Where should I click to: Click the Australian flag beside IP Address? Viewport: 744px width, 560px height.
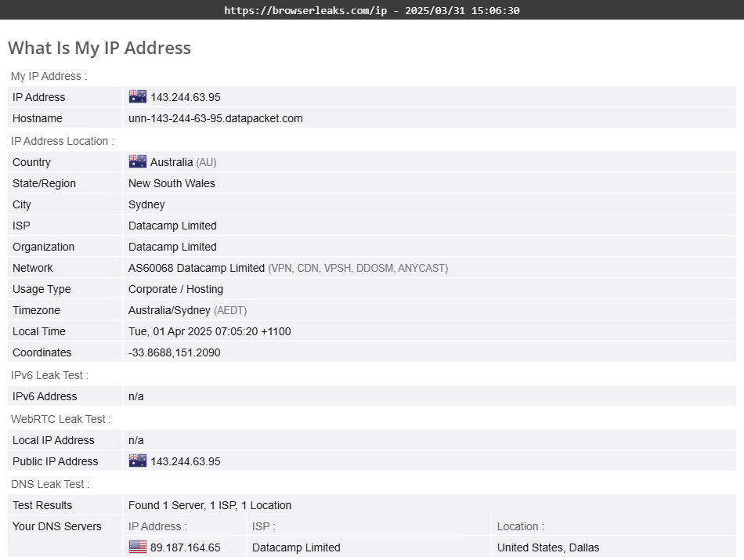click(137, 97)
